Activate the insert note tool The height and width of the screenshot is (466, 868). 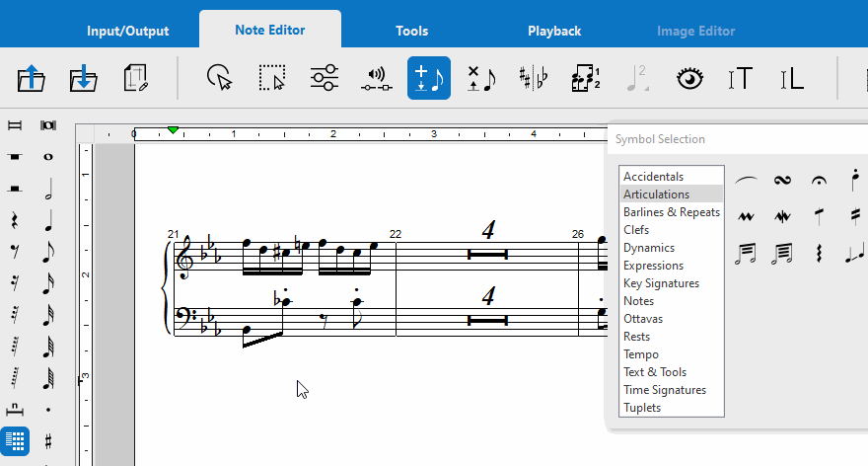(x=429, y=79)
